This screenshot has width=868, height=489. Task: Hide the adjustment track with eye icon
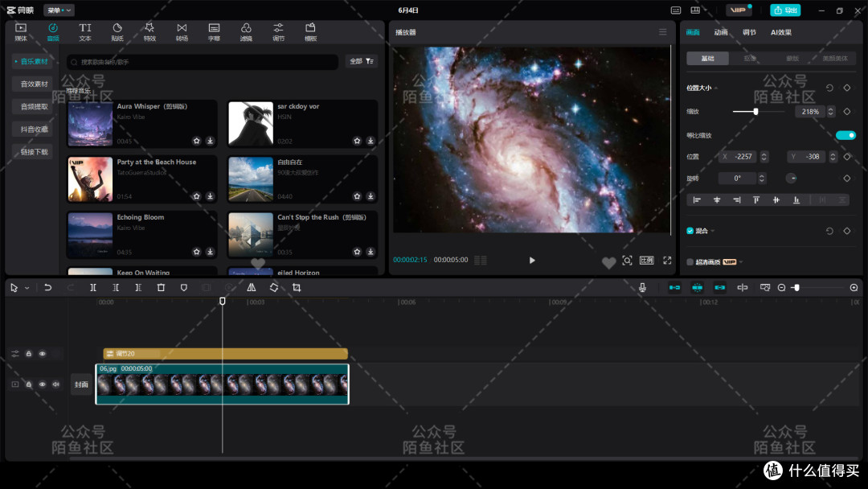42,354
